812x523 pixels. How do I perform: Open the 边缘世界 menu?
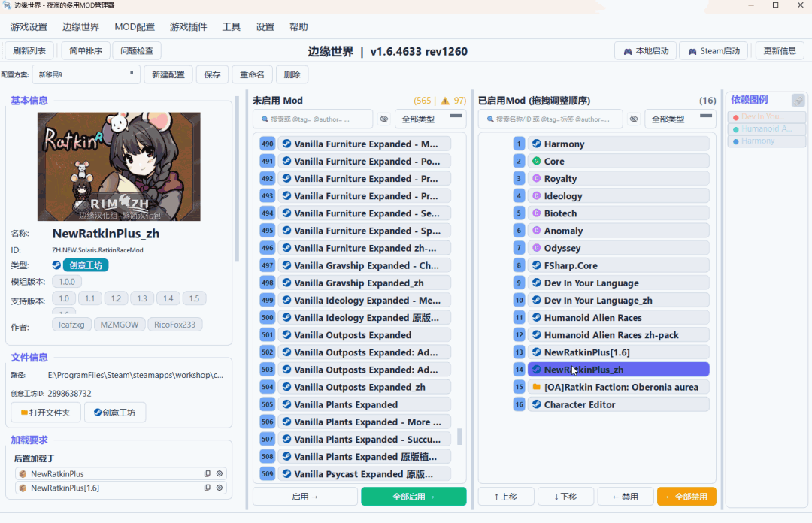coord(80,27)
